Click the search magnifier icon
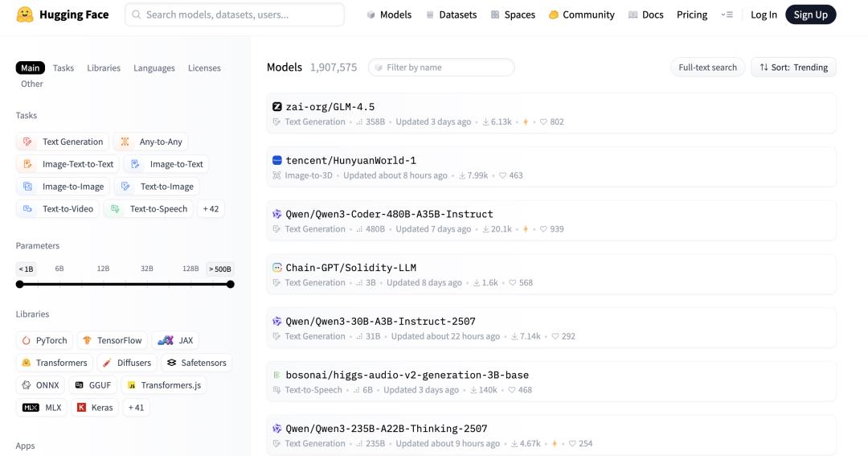 click(x=136, y=14)
